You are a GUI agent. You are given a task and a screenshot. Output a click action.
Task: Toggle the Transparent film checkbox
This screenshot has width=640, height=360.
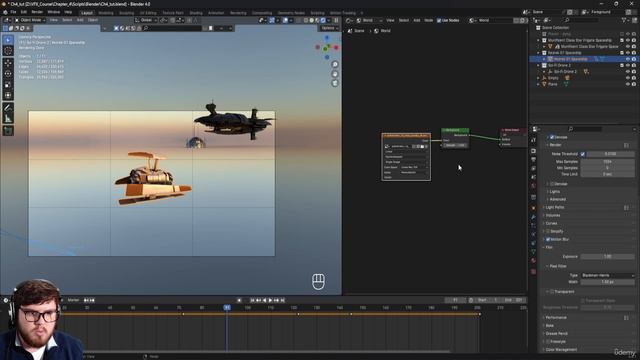(552, 291)
